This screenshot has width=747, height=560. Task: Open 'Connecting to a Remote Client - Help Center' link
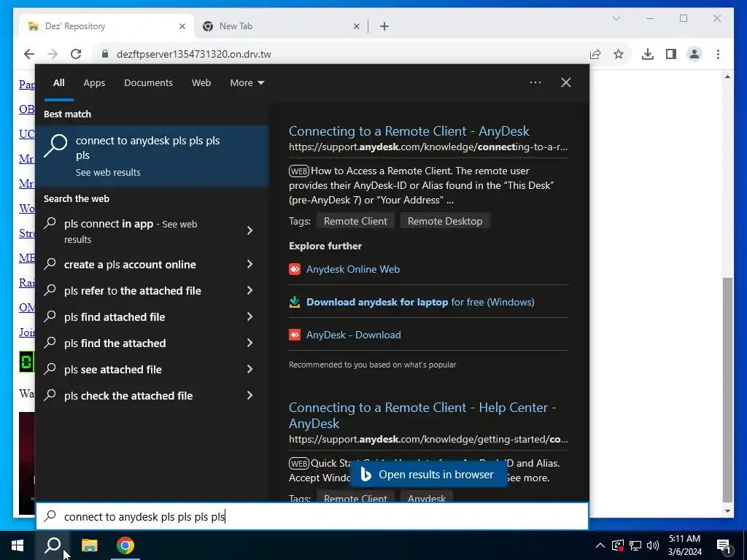422,415
